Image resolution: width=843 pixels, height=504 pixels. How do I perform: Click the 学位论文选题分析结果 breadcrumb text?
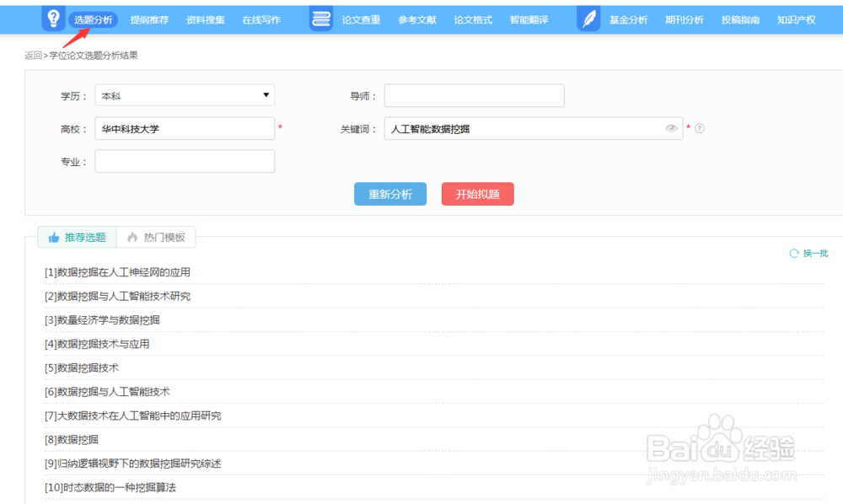click(x=94, y=56)
